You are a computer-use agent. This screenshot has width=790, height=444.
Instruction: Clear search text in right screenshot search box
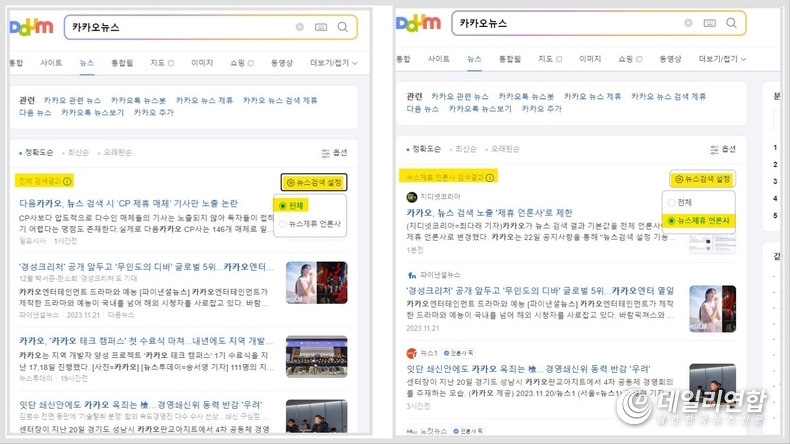coord(688,23)
